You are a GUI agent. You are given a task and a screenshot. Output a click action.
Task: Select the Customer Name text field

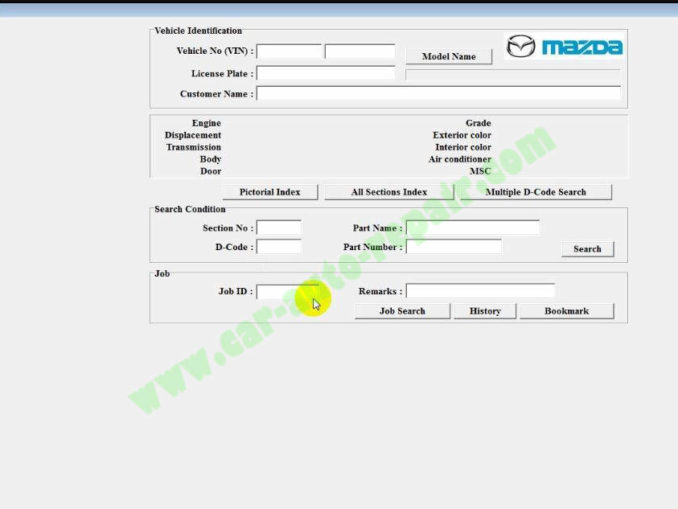click(438, 94)
